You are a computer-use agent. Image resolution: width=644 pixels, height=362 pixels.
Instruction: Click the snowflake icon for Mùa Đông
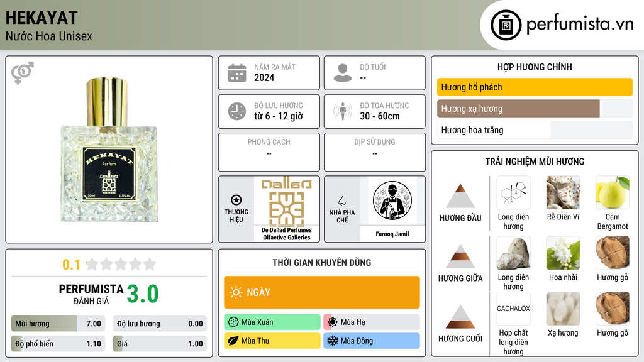click(x=333, y=341)
